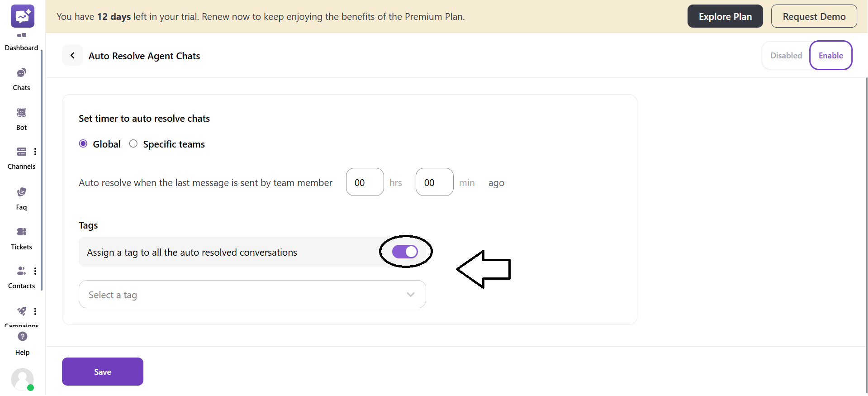Switch to the Enable state tab
Screen dimensions: 868x396
point(830,56)
